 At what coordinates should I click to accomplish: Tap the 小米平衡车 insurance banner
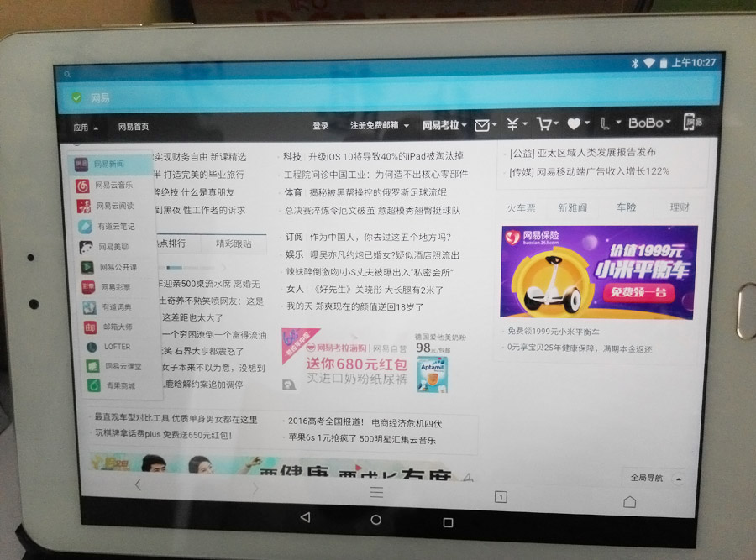[599, 272]
